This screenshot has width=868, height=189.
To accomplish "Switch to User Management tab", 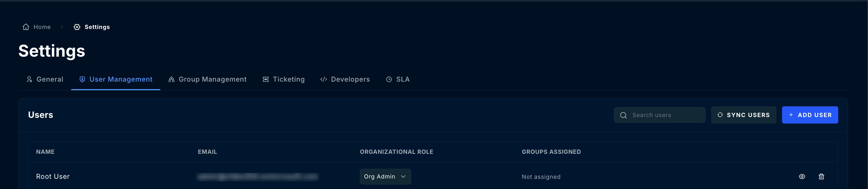I will [115, 79].
